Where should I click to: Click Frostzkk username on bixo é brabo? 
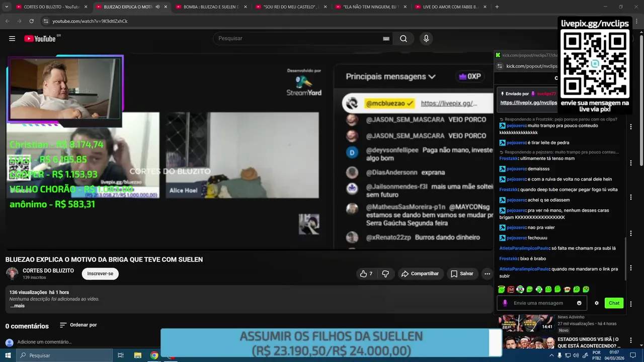coord(509,258)
